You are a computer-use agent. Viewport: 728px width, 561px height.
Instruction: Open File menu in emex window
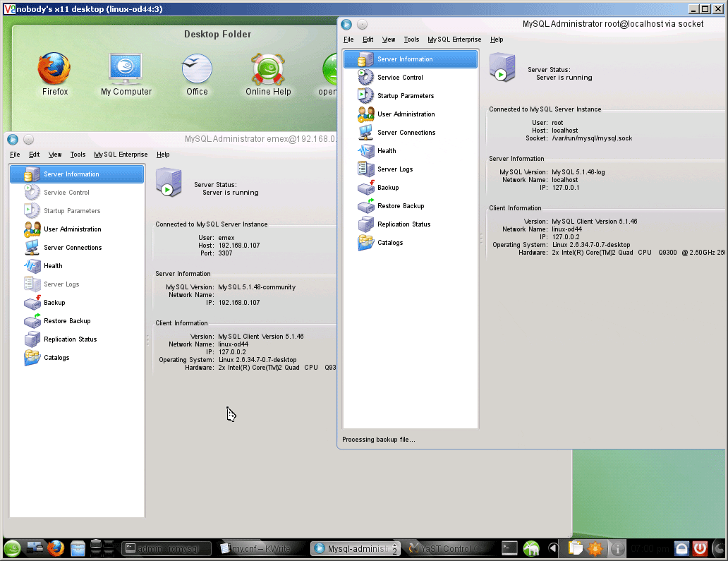pos(15,155)
